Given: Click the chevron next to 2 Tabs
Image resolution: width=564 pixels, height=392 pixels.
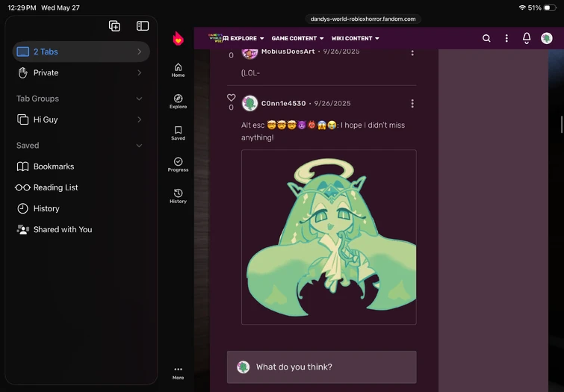Looking at the screenshot, I should (x=139, y=52).
